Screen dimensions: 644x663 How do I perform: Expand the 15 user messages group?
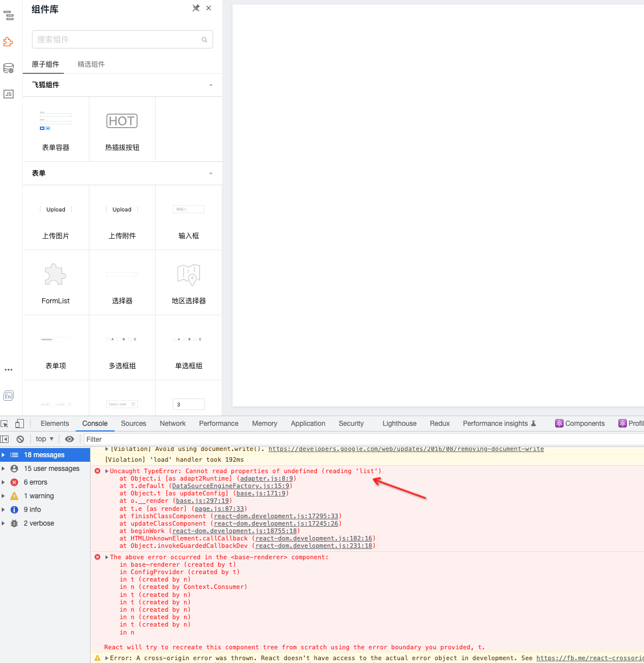pyautogui.click(x=3, y=469)
